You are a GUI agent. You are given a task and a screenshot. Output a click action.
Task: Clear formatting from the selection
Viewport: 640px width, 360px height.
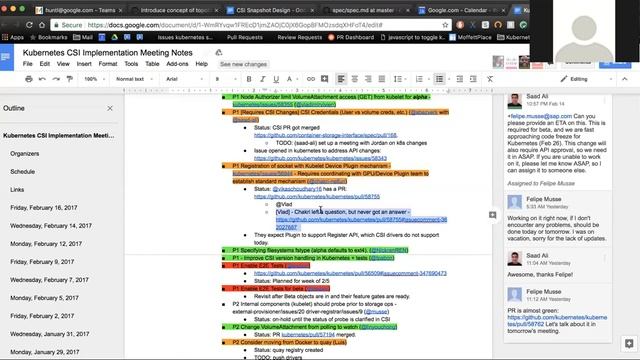click(490, 79)
